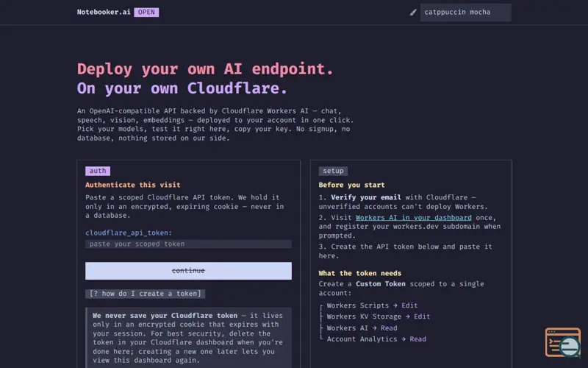The image size is (588, 368).
Task: Click 'Workers KV Storage → Edit' row
Action: 379,316
